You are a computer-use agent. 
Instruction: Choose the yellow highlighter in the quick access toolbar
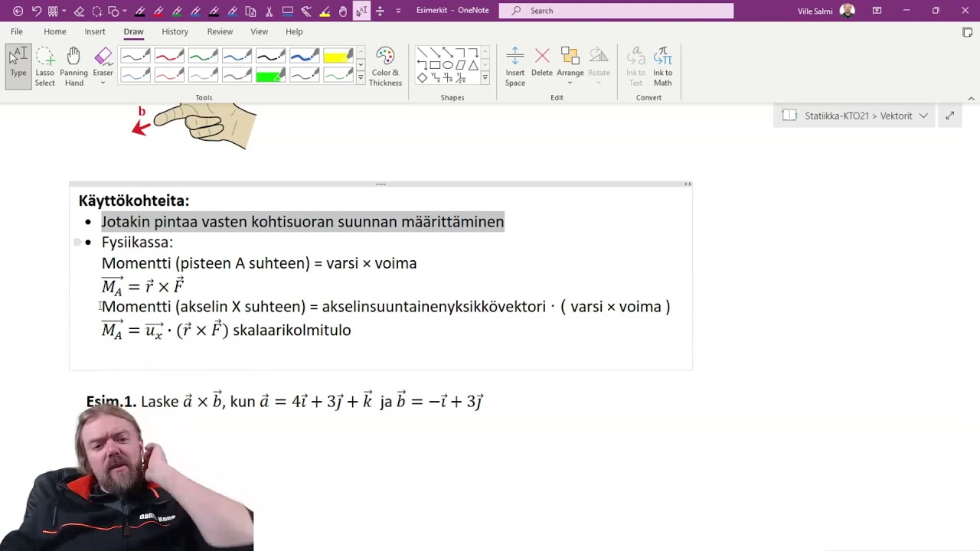tap(325, 11)
